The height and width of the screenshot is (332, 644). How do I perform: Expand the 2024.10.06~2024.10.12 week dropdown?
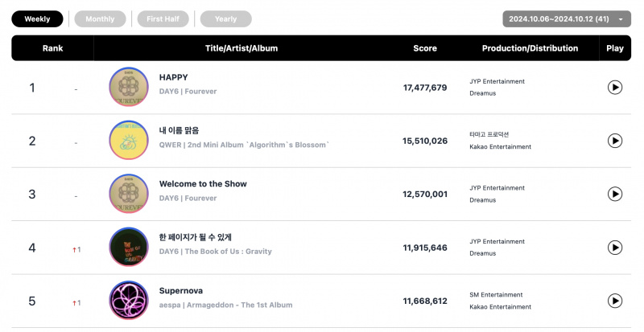coord(567,18)
